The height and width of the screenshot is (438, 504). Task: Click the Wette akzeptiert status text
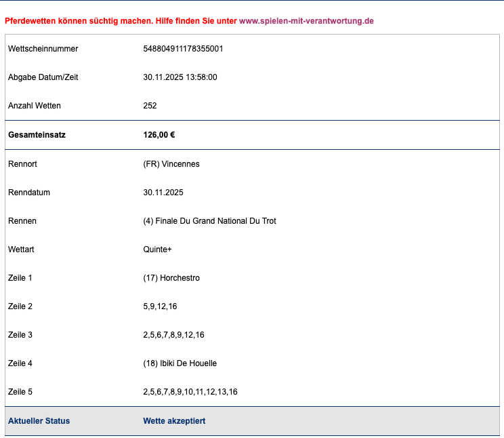[174, 421]
